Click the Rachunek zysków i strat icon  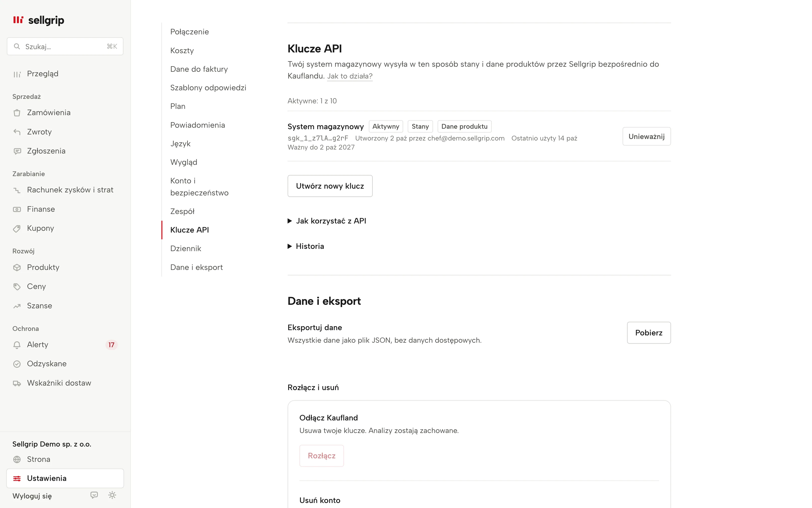tap(17, 190)
